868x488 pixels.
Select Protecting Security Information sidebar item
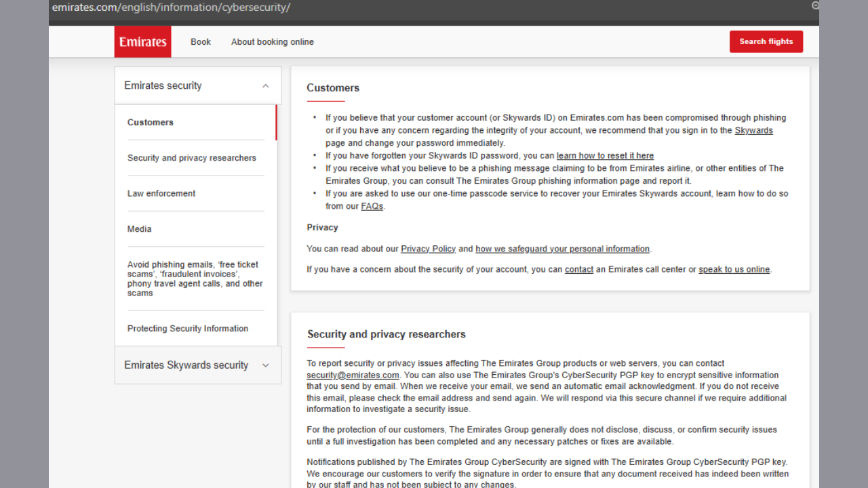188,329
